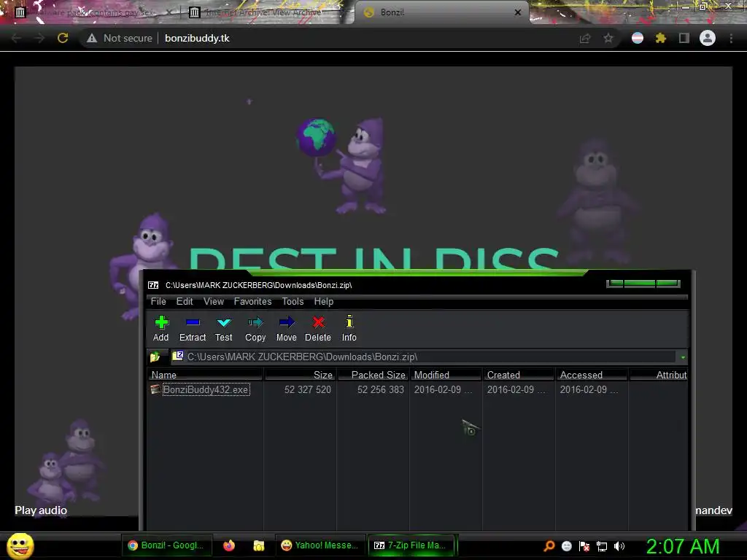This screenshot has height=560, width=747.
Task: Click the Bonzi holding the globe
Action: (342, 165)
